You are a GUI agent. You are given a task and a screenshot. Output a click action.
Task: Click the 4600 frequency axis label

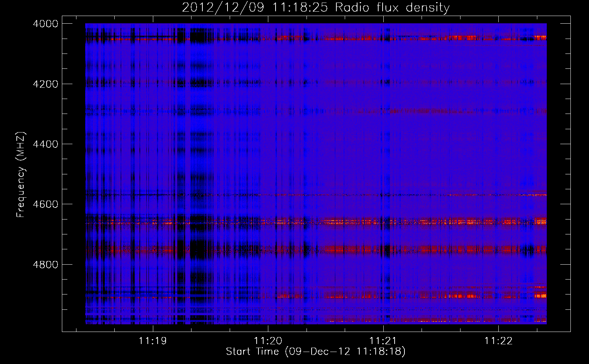click(46, 204)
